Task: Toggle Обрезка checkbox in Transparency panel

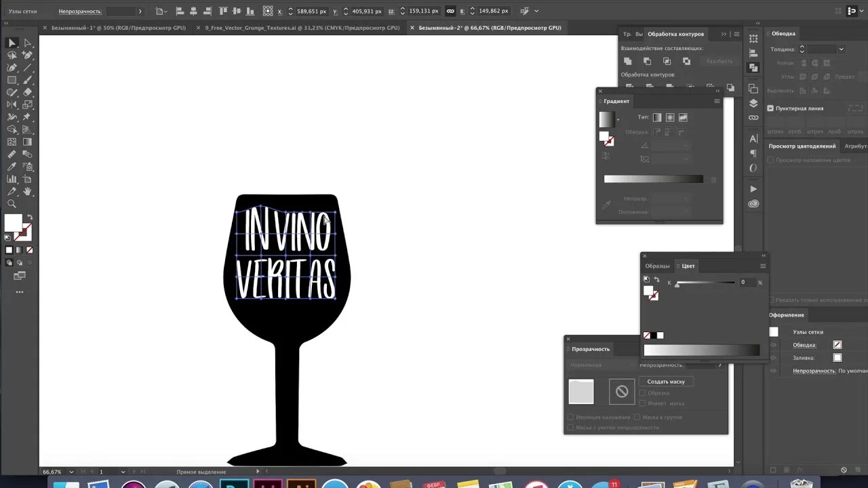Action: click(642, 393)
